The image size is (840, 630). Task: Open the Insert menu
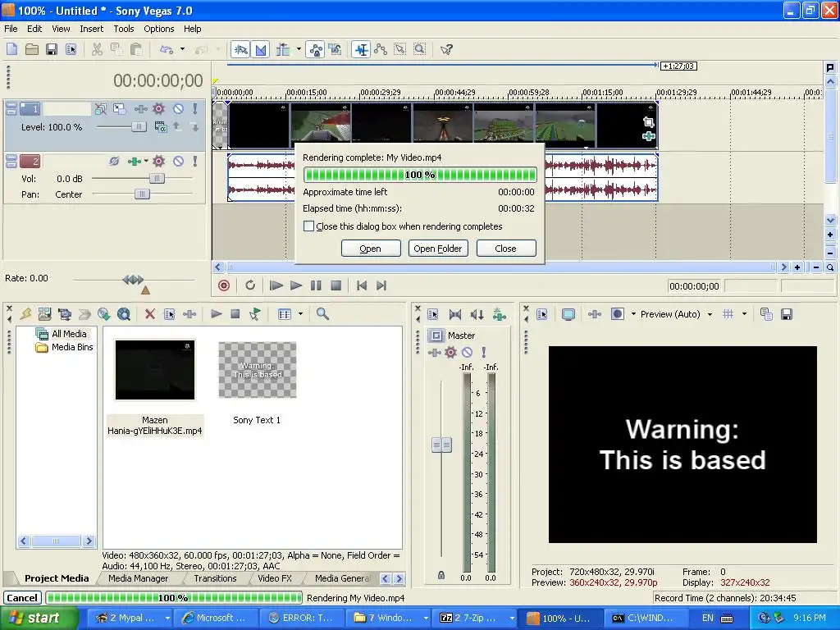point(92,29)
